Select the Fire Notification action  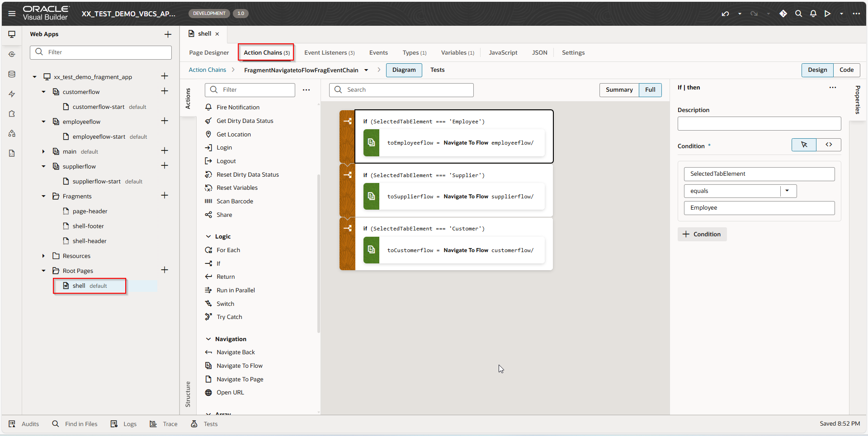click(238, 107)
